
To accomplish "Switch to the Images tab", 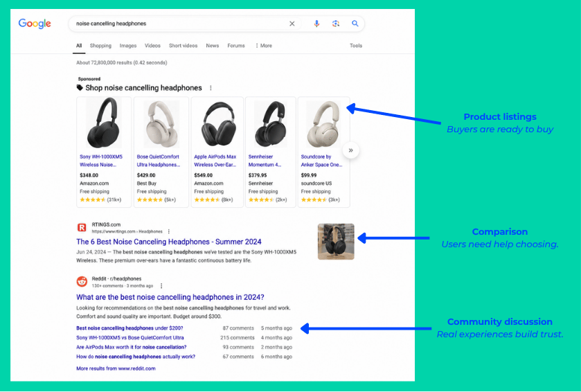I will pos(128,46).
